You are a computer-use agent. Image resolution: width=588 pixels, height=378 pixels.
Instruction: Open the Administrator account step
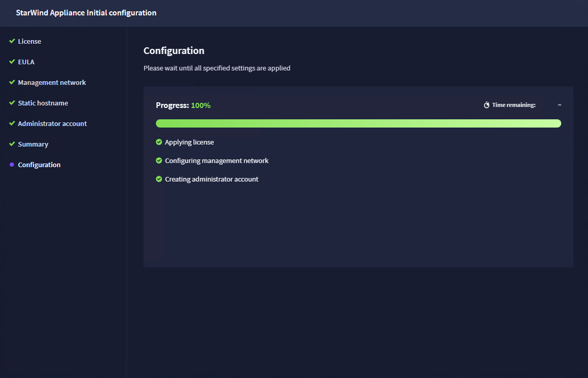pos(52,124)
